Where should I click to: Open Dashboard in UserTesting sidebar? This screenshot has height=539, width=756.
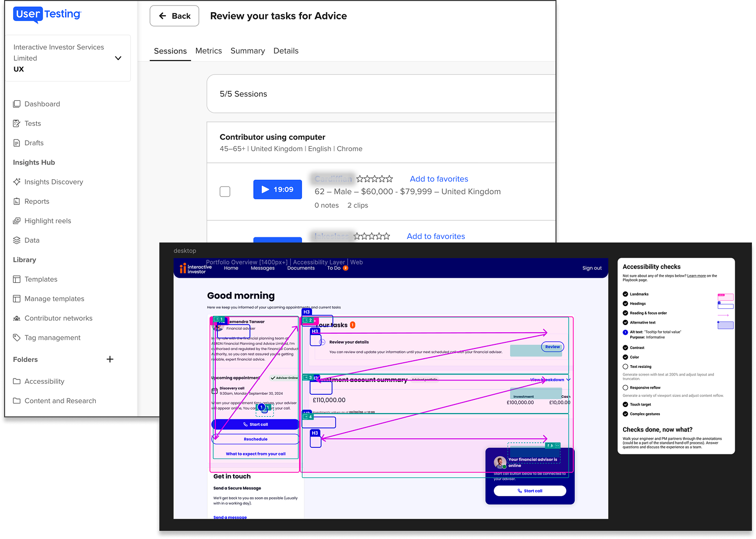[x=36, y=104]
